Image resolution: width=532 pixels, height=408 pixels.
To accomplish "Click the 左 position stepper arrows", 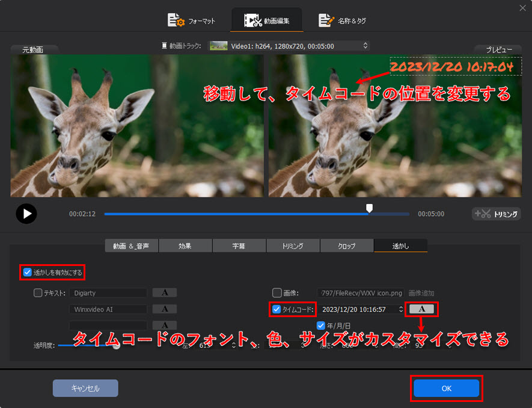I will pyautogui.click(x=233, y=345).
